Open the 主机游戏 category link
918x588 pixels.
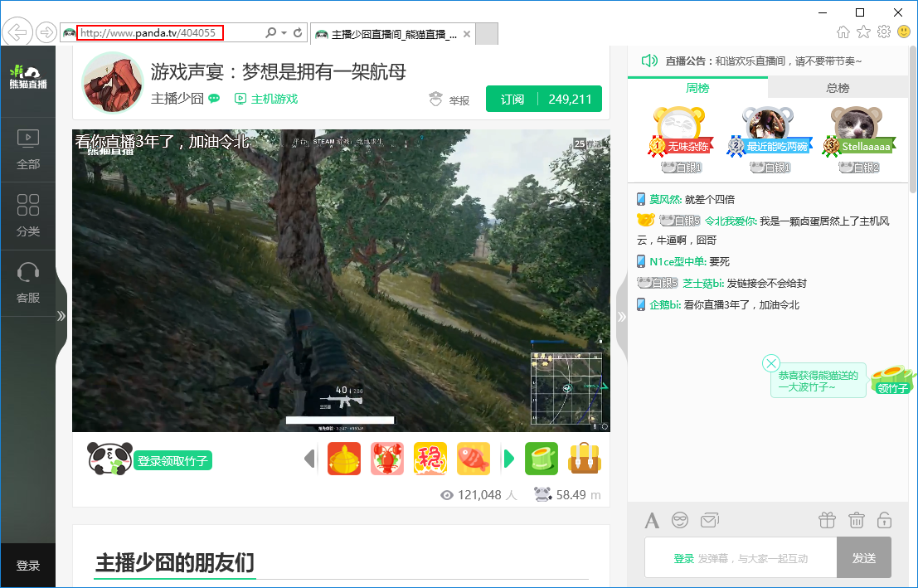pyautogui.click(x=266, y=99)
